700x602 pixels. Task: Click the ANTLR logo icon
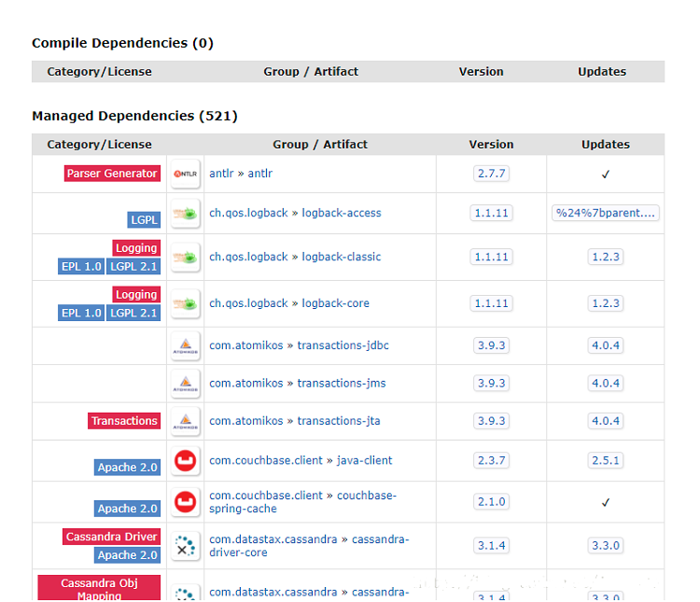coord(186,174)
